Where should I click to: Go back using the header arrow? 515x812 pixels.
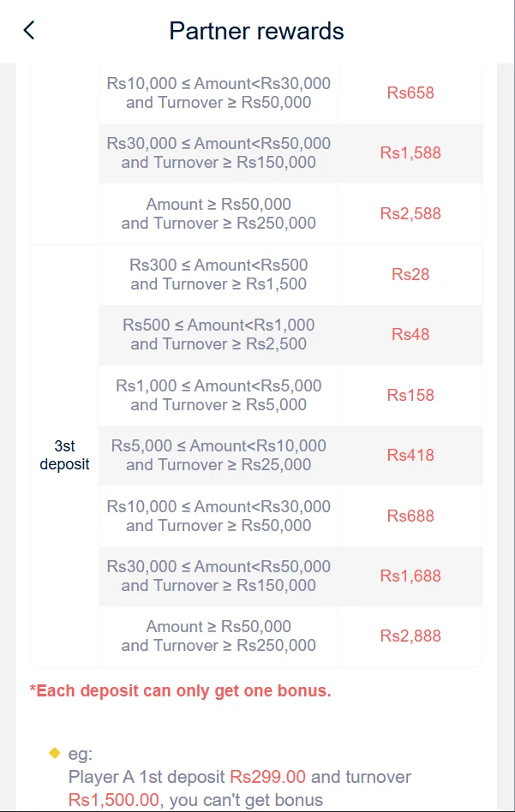tap(29, 31)
